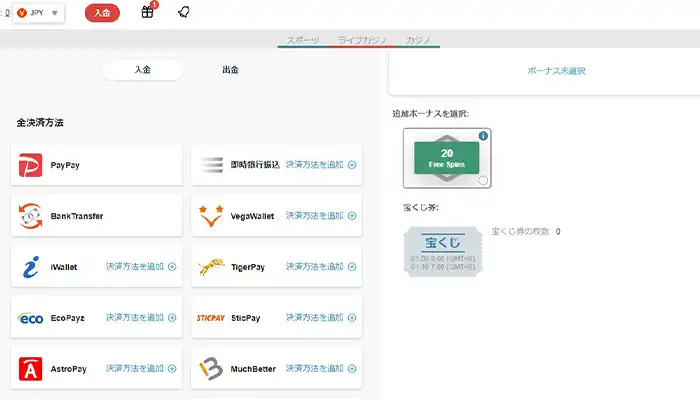Viewport: 700px width, 400px height.
Task: Click the VegaWallet method name
Action: point(252,216)
